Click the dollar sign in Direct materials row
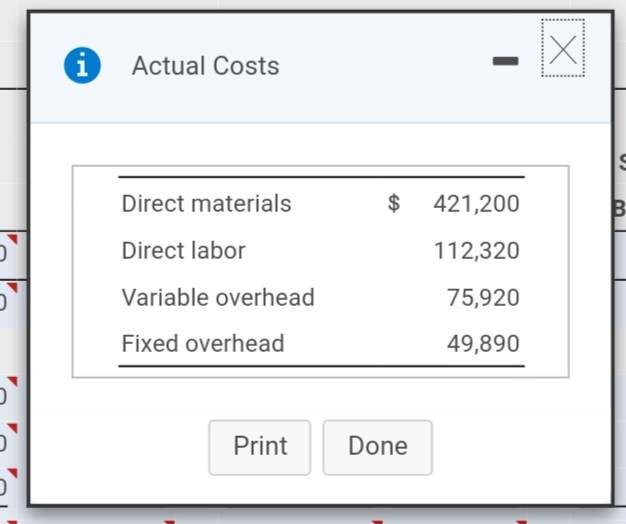The image size is (626, 524). 394,203
